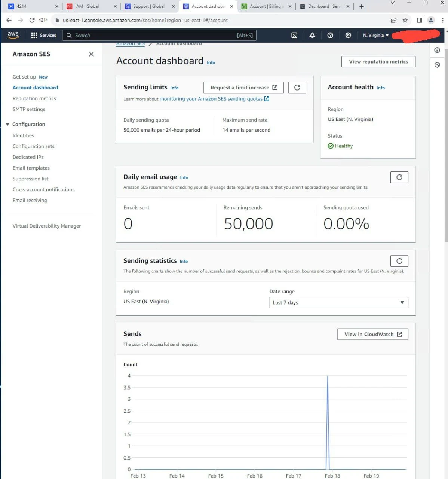Open Suppression list in the sidebar
The image size is (448, 479).
(x=31, y=179)
